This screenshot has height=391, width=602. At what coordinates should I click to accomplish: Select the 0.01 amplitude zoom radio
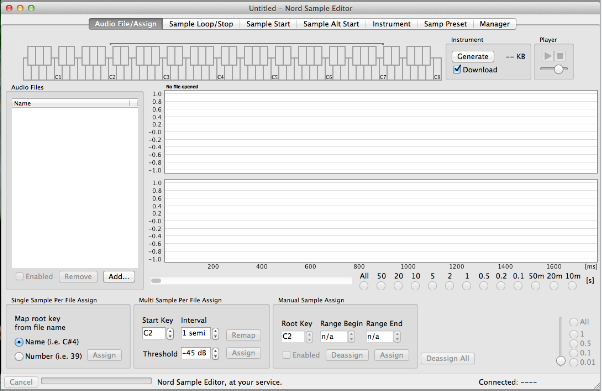coord(574,362)
